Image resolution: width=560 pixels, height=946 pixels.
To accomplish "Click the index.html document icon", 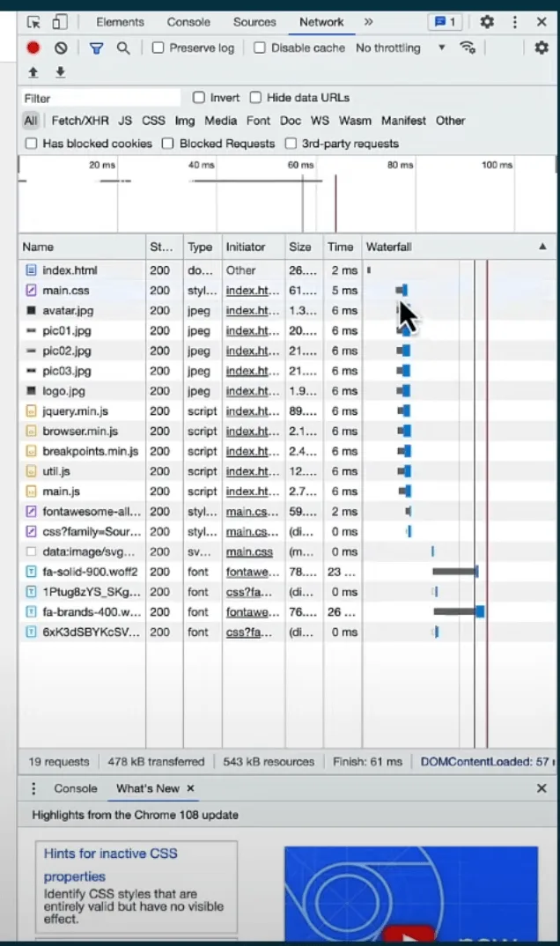I will [31, 270].
